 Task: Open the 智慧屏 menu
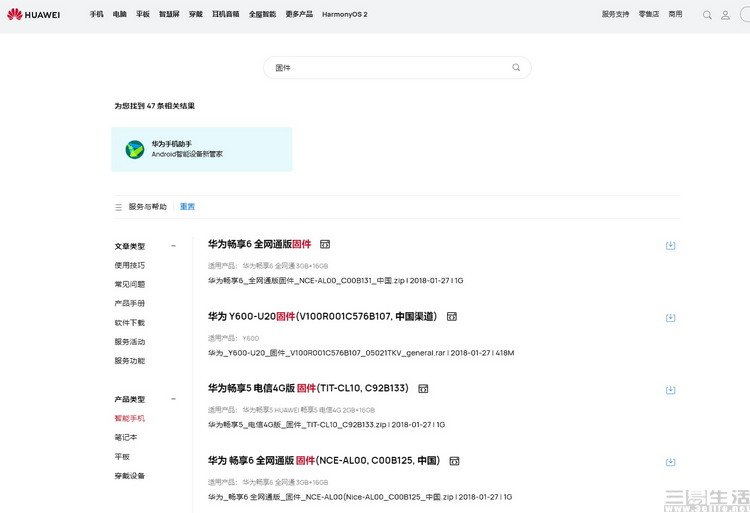point(169,14)
